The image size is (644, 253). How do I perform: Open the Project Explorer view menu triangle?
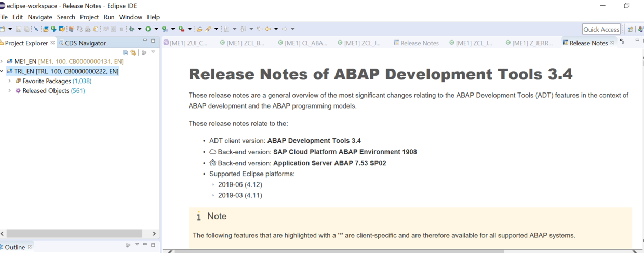(153, 52)
